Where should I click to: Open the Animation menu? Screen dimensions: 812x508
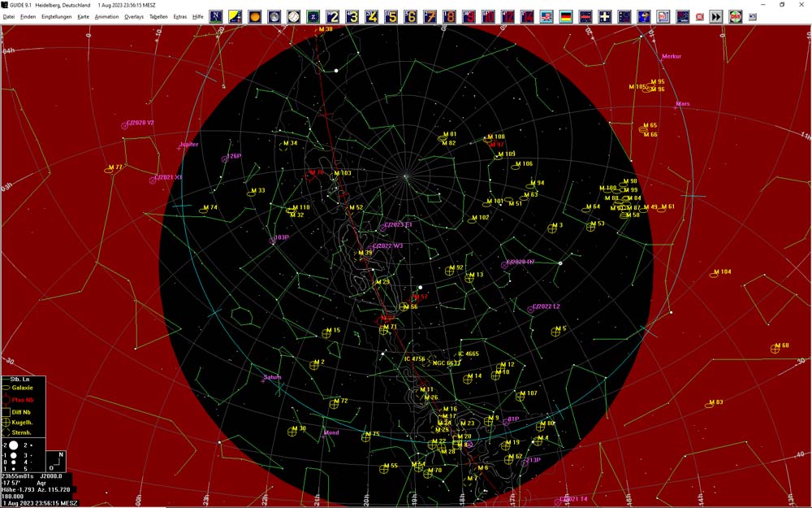(106, 16)
